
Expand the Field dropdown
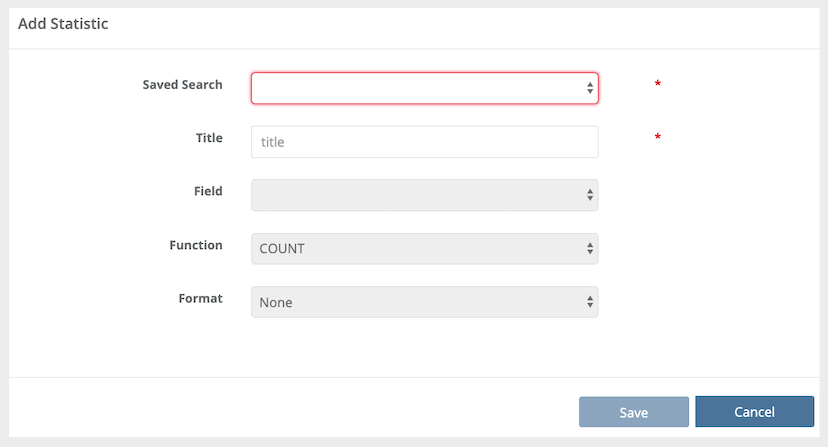pyautogui.click(x=424, y=195)
